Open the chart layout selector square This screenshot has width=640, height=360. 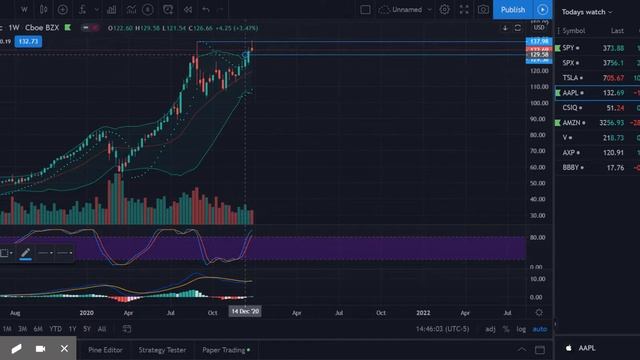coord(365,9)
